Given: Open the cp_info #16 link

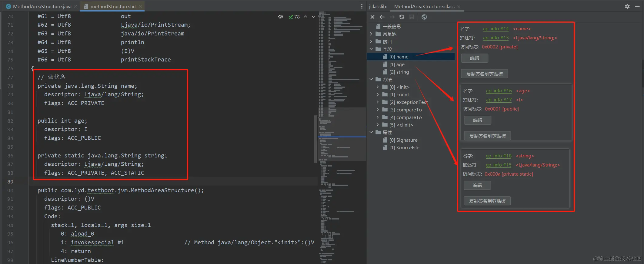Looking at the screenshot, I should point(499,91).
